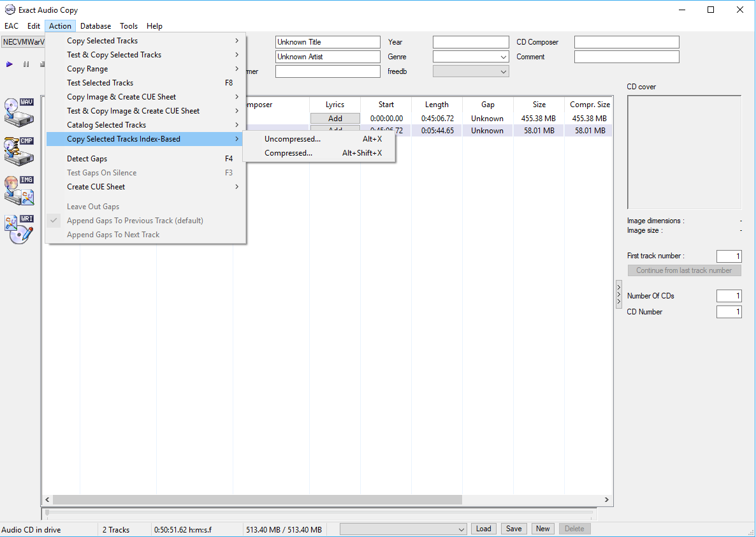Toggle Append Gaps To Previous Track option
Image resolution: width=756 pixels, height=537 pixels.
tap(146, 221)
